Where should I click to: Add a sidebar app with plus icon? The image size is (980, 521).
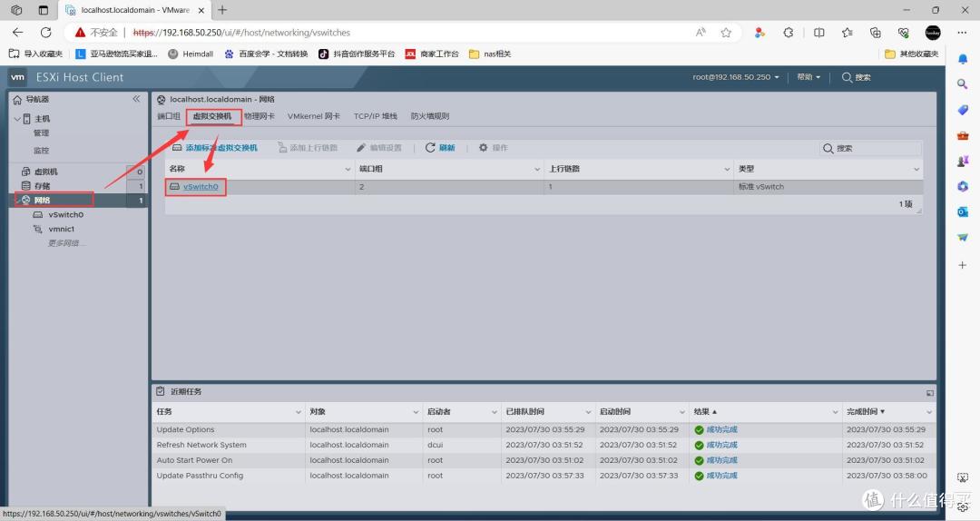pyautogui.click(x=963, y=265)
